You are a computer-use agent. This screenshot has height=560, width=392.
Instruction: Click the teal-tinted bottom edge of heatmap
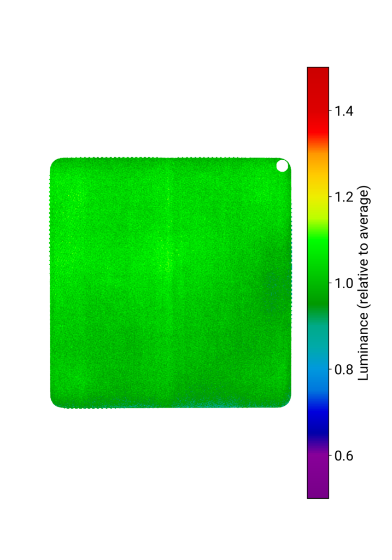pos(219,405)
